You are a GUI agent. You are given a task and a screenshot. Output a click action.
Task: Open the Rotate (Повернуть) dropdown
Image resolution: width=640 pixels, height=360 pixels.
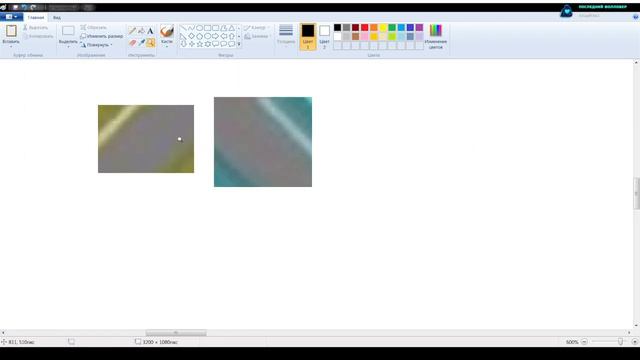coord(96,44)
